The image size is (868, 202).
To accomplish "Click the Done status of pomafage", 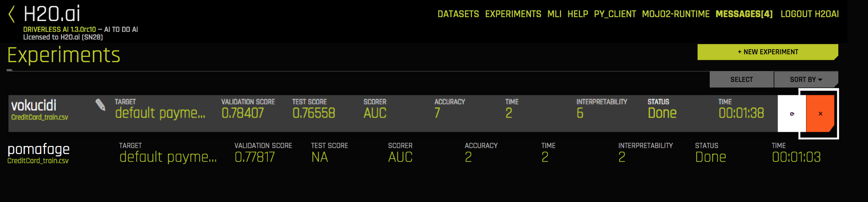I will tap(711, 157).
